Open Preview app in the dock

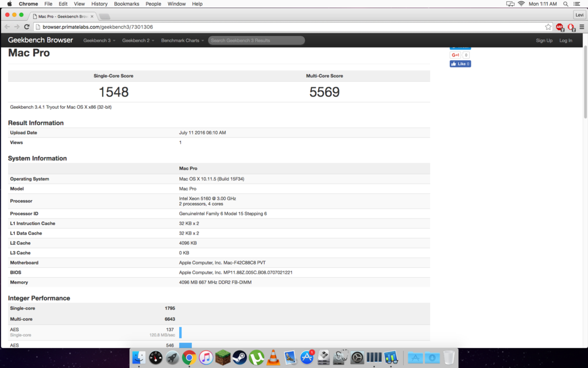pos(290,358)
